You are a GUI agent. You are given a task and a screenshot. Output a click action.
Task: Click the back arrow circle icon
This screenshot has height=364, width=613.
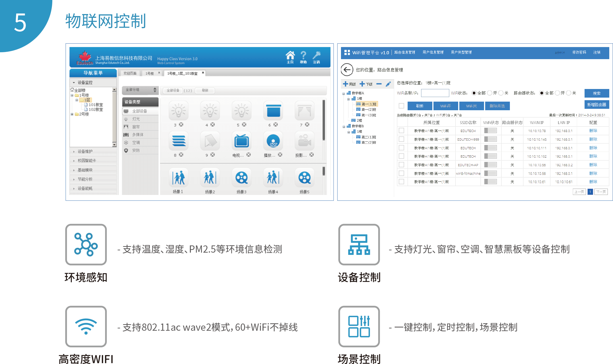tap(347, 70)
